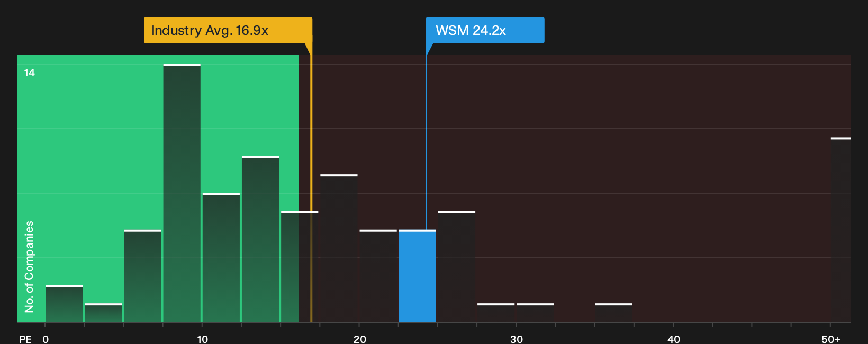The width and height of the screenshot is (868, 344).
Task: Click the No. of Companies axis title
Action: click(29, 266)
